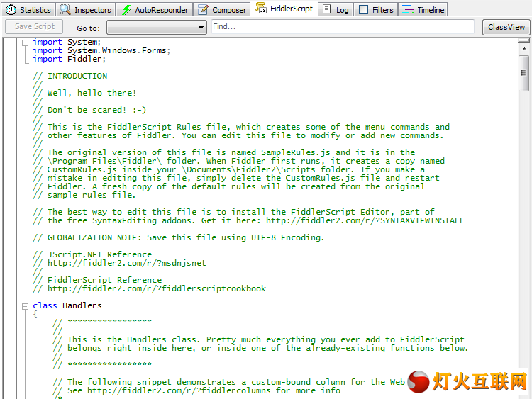Switch to the Statistics tab
The image size is (532, 399).
coord(28,9)
